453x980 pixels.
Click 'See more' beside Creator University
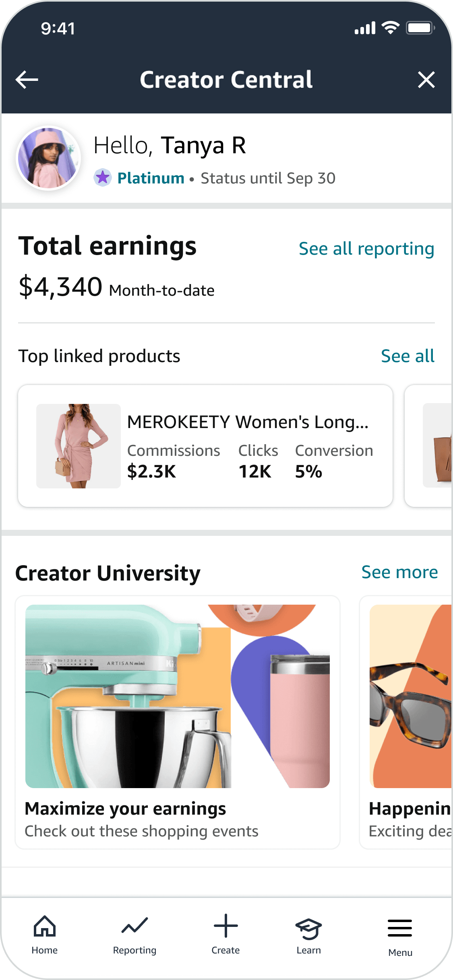click(x=399, y=572)
